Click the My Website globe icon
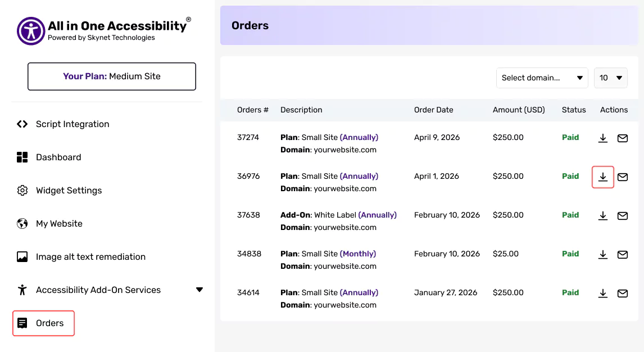The image size is (644, 352). tap(22, 223)
